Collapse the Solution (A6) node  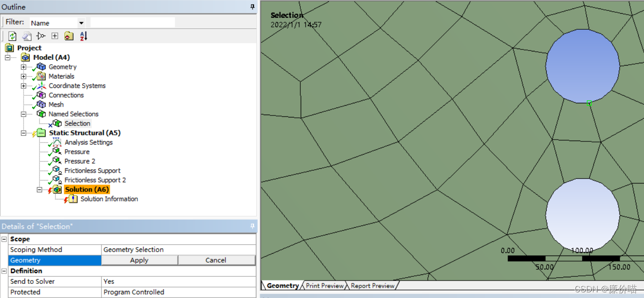(40, 190)
